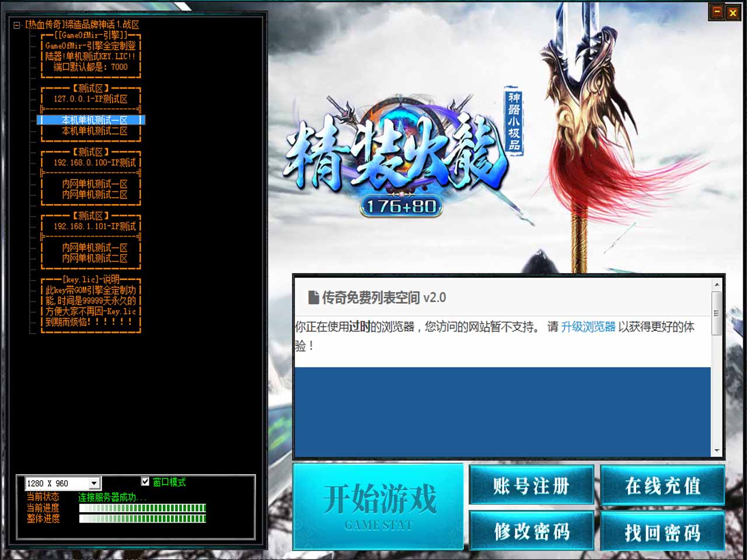Choose 内网单机测试二区 under 192.168.1.101
Screen dimensions: 747x560
[x=94, y=258]
